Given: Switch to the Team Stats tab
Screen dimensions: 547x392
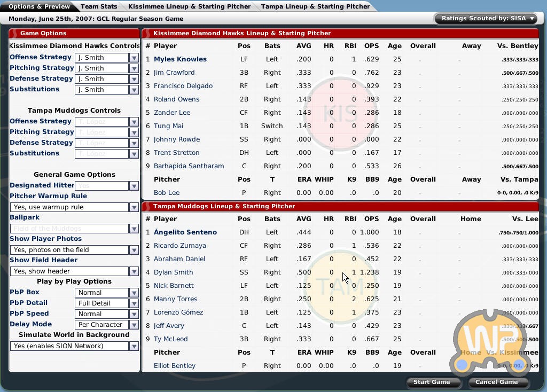Looking at the screenshot, I should [x=99, y=6].
